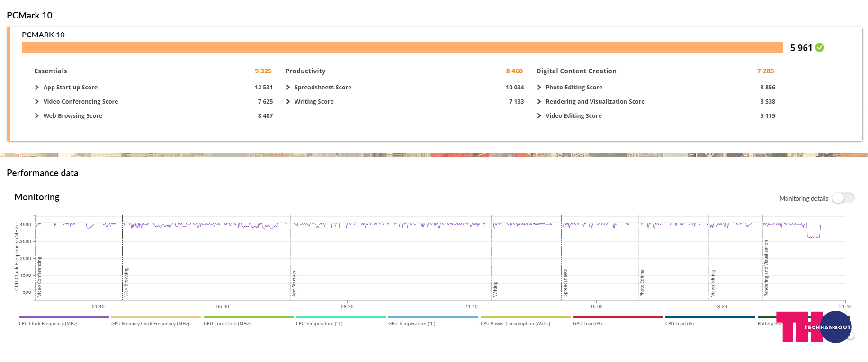Click the Essentials heading
Image resolution: width=868 pixels, height=362 pixels.
pyautogui.click(x=51, y=71)
